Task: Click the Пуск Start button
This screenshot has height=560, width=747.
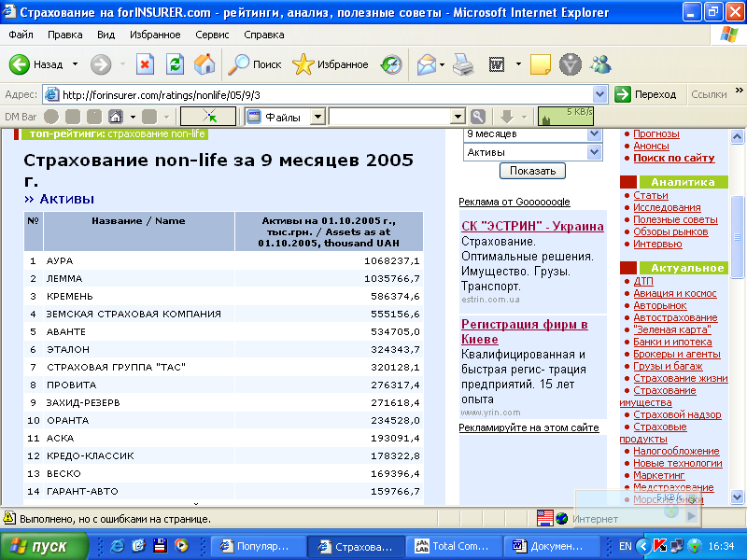Action: point(44,546)
